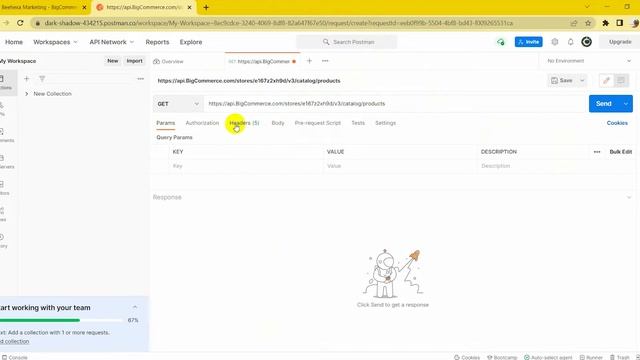The width and height of the screenshot is (640, 360).
Task: Click the Upgrade button
Action: (620, 42)
